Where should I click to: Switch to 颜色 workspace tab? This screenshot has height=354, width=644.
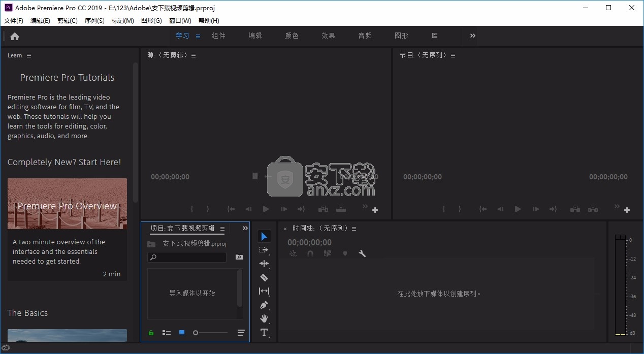click(292, 36)
